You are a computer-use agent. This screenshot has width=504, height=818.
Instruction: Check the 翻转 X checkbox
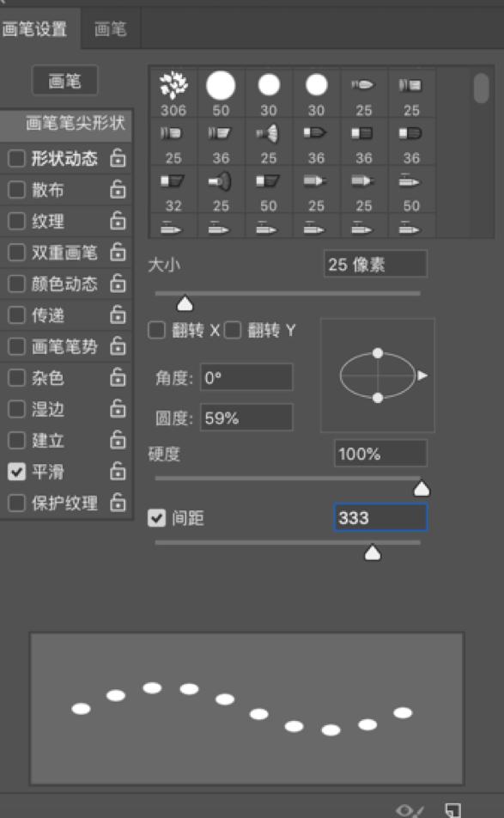tap(156, 330)
